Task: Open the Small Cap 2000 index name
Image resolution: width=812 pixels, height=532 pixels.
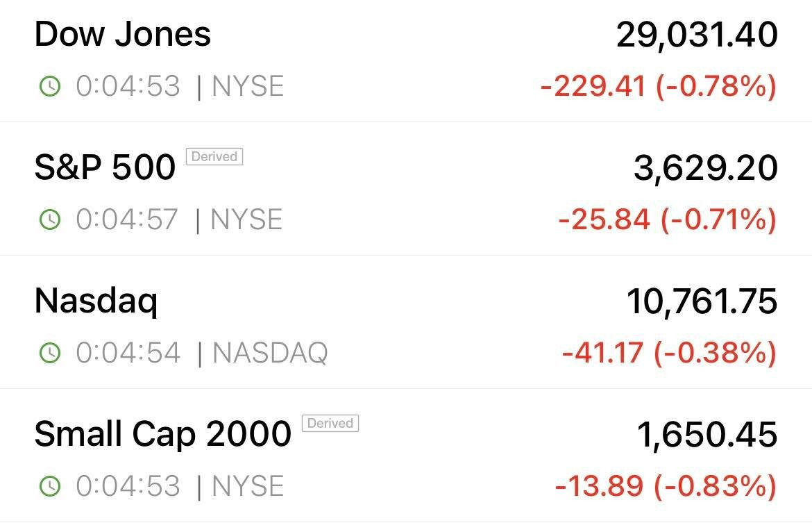Action: (163, 434)
